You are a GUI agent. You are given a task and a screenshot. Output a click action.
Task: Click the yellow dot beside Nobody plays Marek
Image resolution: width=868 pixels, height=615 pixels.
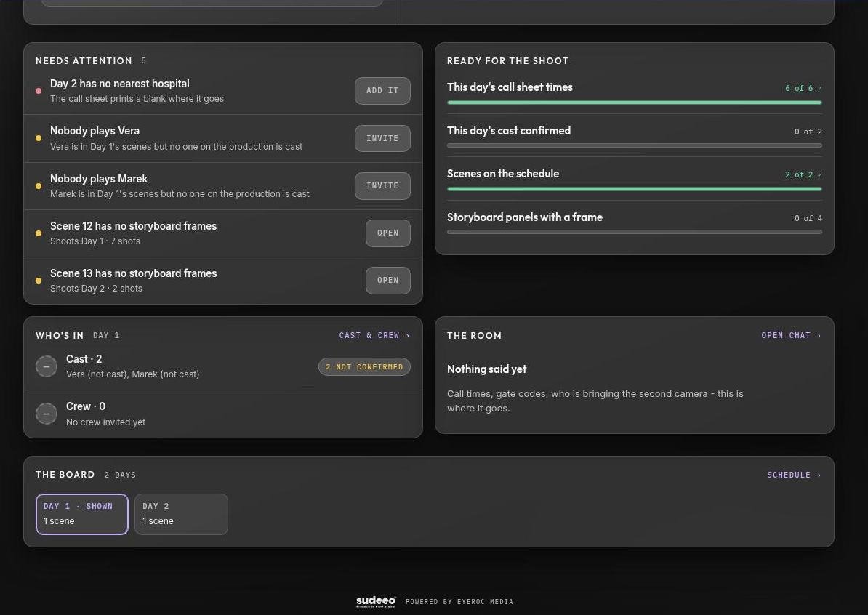39,186
